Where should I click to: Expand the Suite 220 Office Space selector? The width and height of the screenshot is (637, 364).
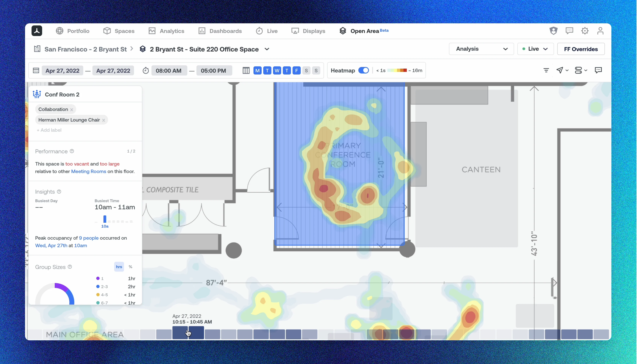tap(267, 49)
